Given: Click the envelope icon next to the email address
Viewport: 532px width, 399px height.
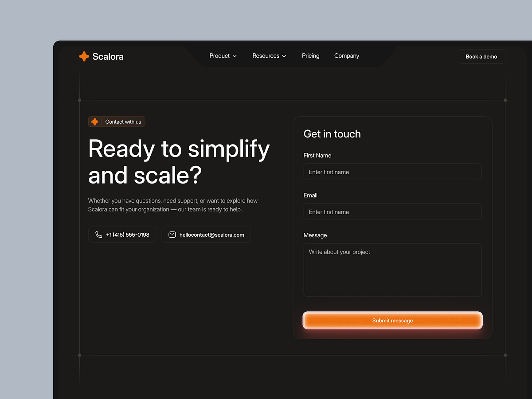Looking at the screenshot, I should (x=172, y=235).
